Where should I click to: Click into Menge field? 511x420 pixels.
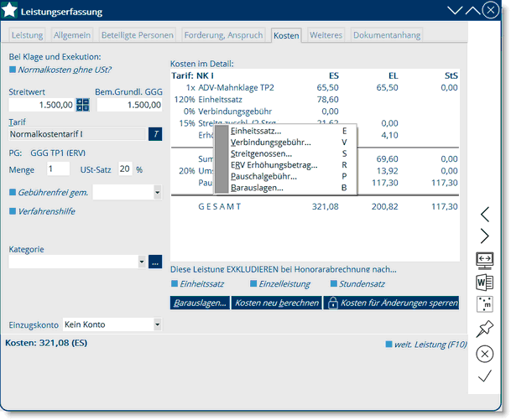58,169
